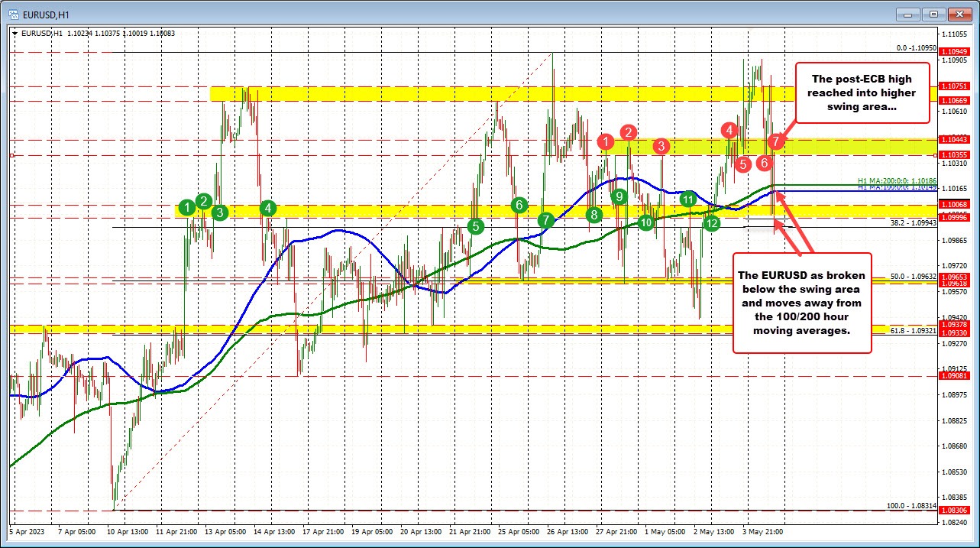Click the 5 Apr 2023 time axis label

(x=25, y=530)
